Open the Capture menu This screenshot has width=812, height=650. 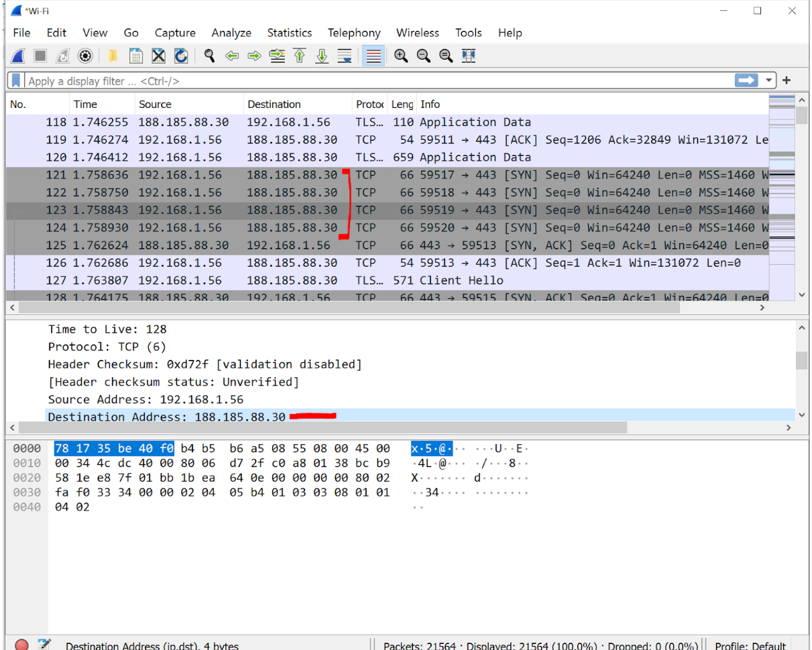point(175,33)
